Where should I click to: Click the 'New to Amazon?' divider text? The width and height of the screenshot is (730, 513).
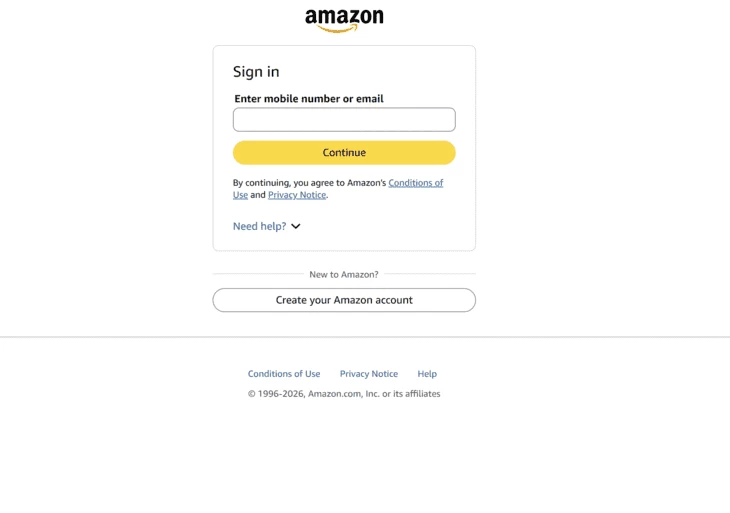(344, 274)
